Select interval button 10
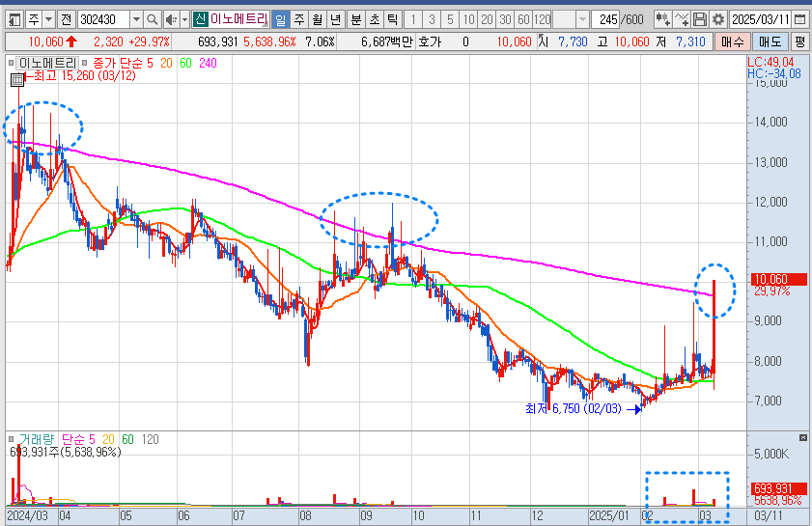The height and width of the screenshot is (526, 812). tap(468, 20)
